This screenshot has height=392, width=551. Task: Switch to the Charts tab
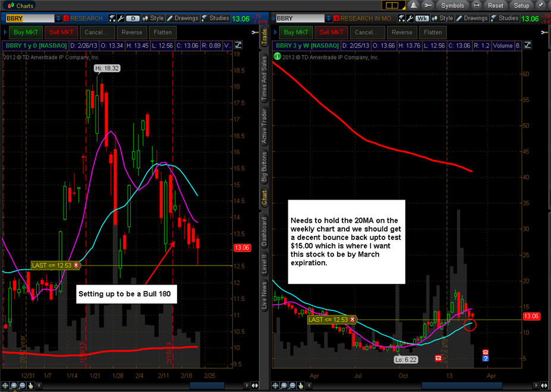click(20, 5)
